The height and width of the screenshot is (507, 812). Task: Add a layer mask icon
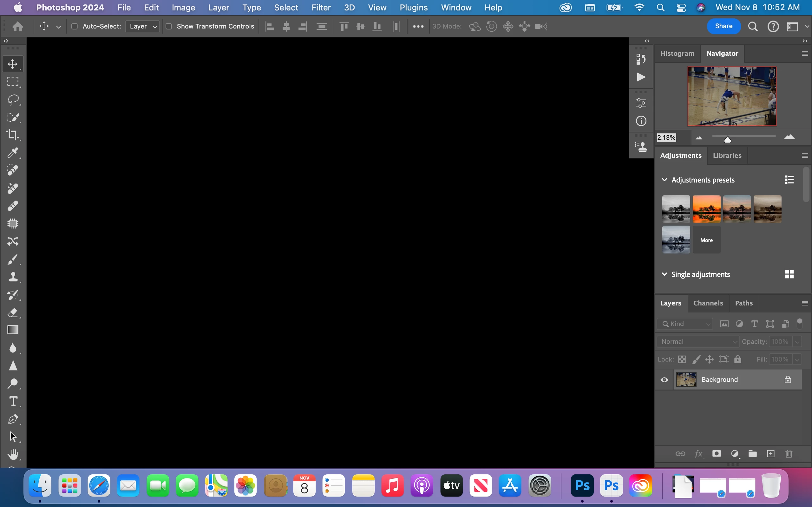click(x=717, y=454)
